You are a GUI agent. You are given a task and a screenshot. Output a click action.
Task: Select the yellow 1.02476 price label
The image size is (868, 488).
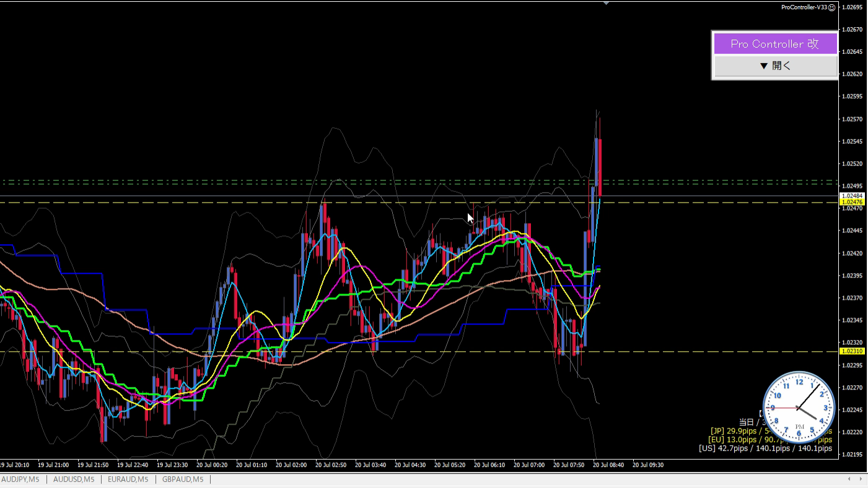(851, 202)
